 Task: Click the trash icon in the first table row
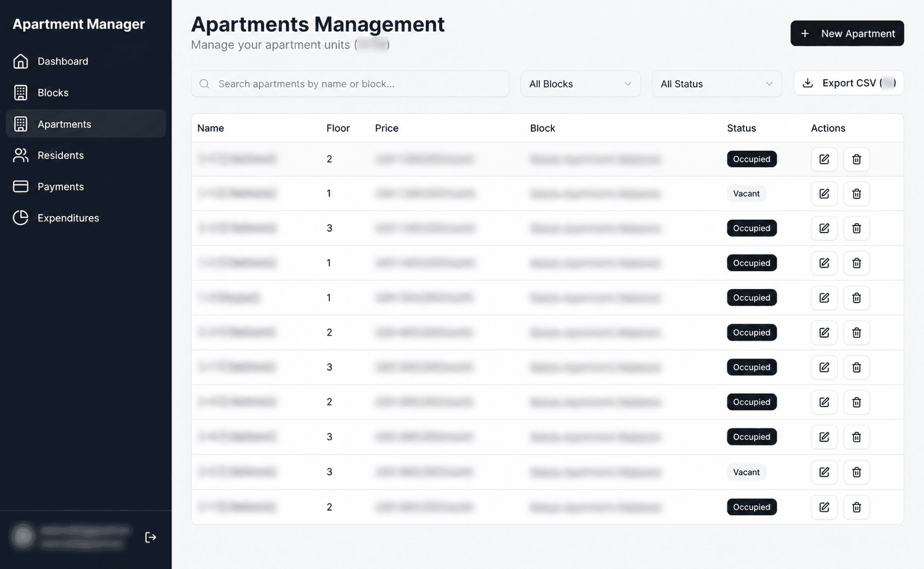[x=856, y=159]
